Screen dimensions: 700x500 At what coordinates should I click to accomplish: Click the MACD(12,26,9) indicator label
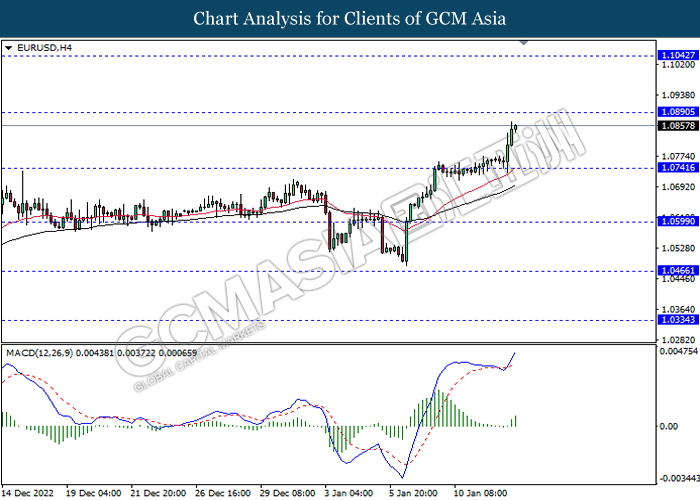[x=101, y=353]
